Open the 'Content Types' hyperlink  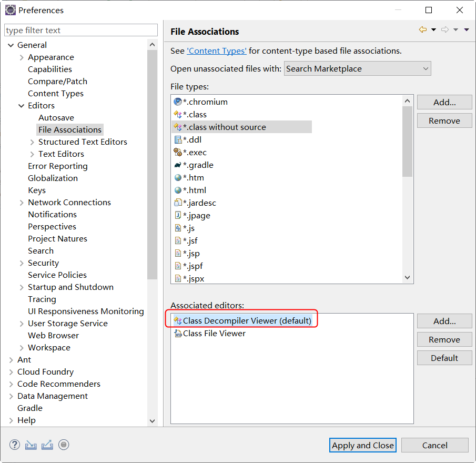217,51
